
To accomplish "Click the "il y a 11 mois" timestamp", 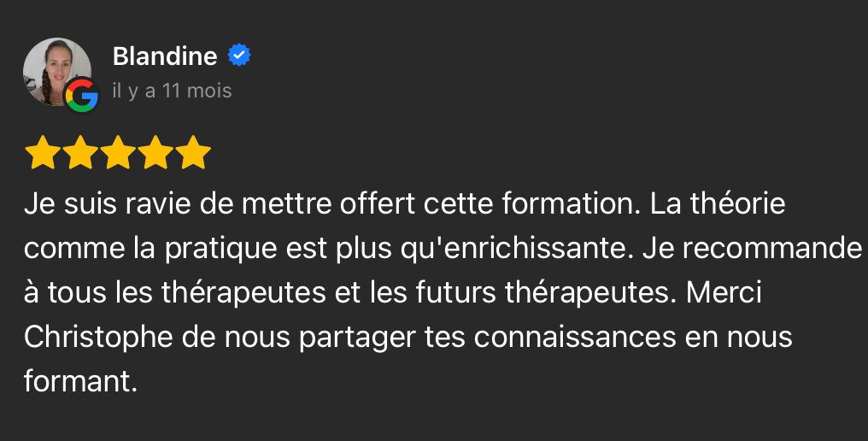I will pos(172,91).
